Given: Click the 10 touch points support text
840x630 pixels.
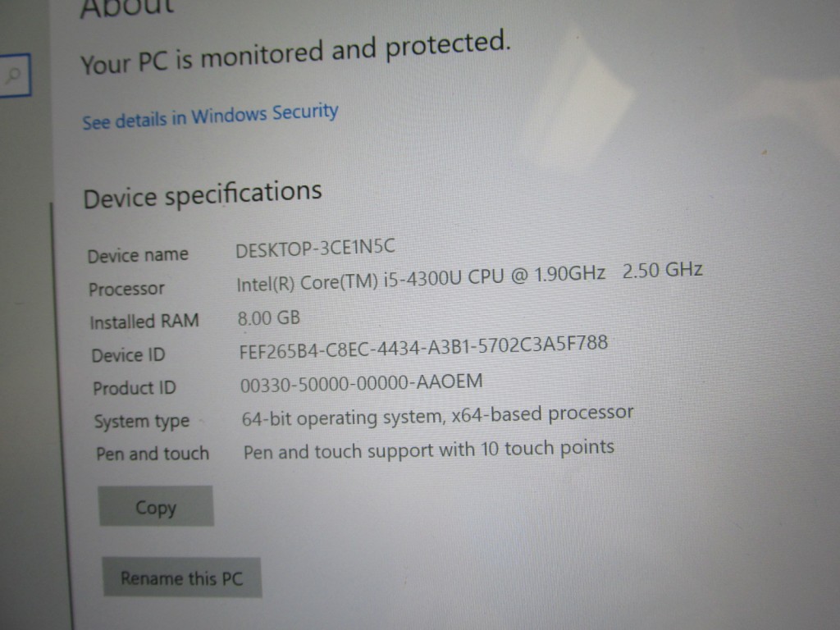Looking at the screenshot, I should coord(429,450).
